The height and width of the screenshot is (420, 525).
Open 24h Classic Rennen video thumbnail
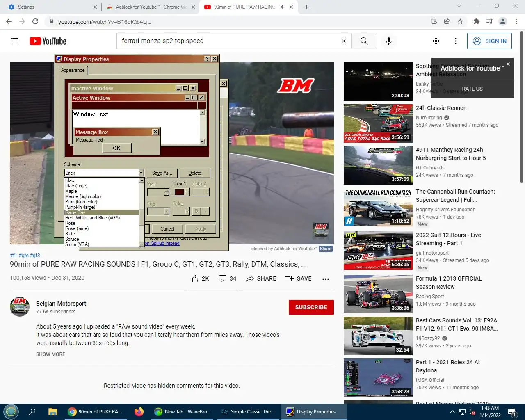378,123
